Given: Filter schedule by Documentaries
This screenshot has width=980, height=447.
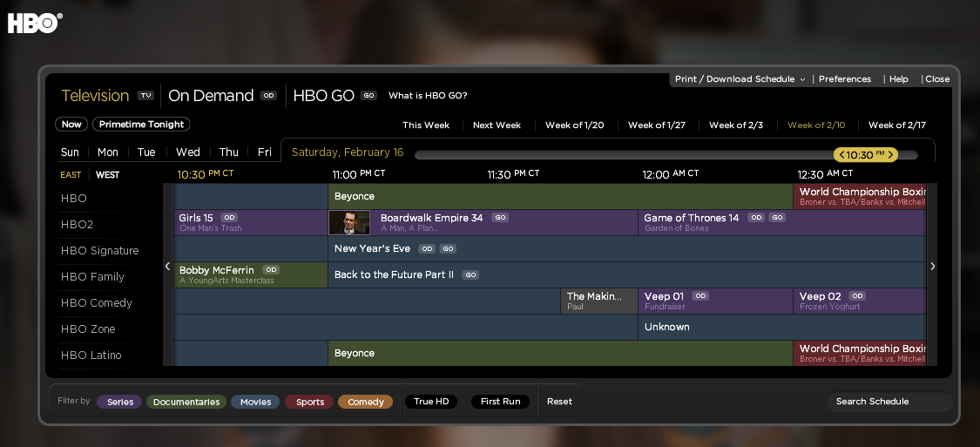Looking at the screenshot, I should tap(186, 402).
